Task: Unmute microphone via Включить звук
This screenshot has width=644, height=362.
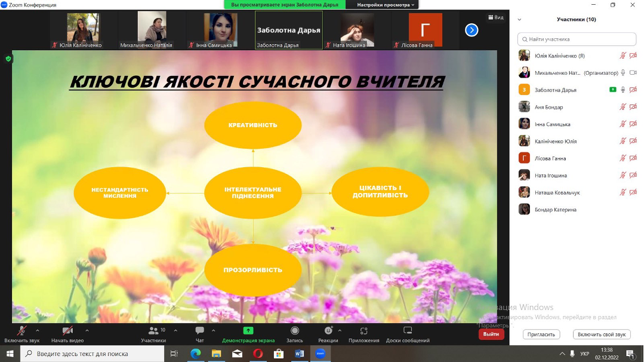Action: coord(22,331)
